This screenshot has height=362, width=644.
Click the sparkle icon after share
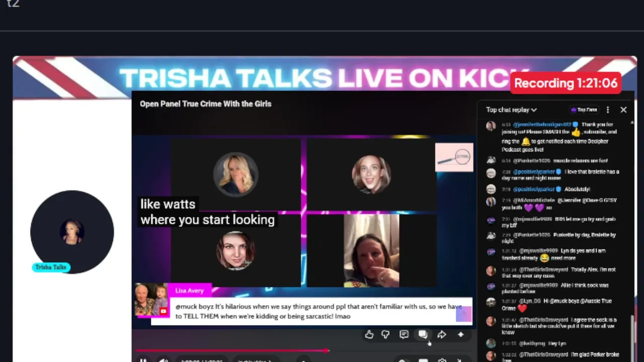(x=460, y=334)
